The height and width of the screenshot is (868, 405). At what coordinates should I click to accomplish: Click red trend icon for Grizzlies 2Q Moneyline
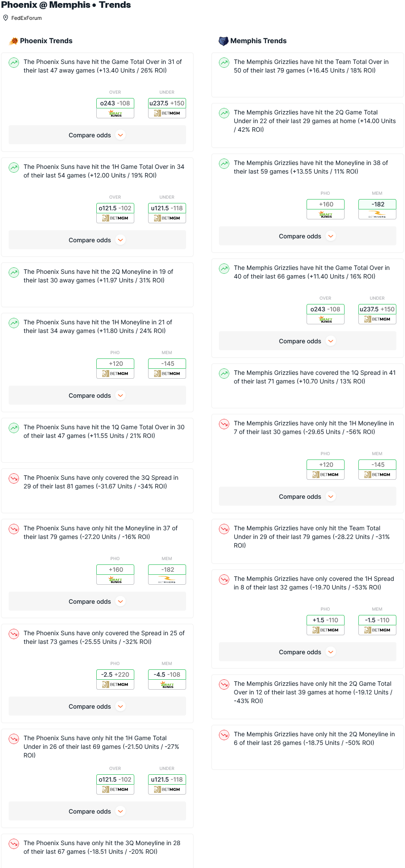(x=224, y=735)
